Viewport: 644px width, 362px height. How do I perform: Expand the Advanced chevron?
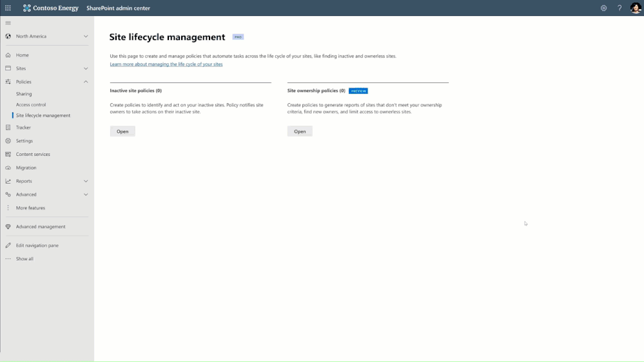86,195
